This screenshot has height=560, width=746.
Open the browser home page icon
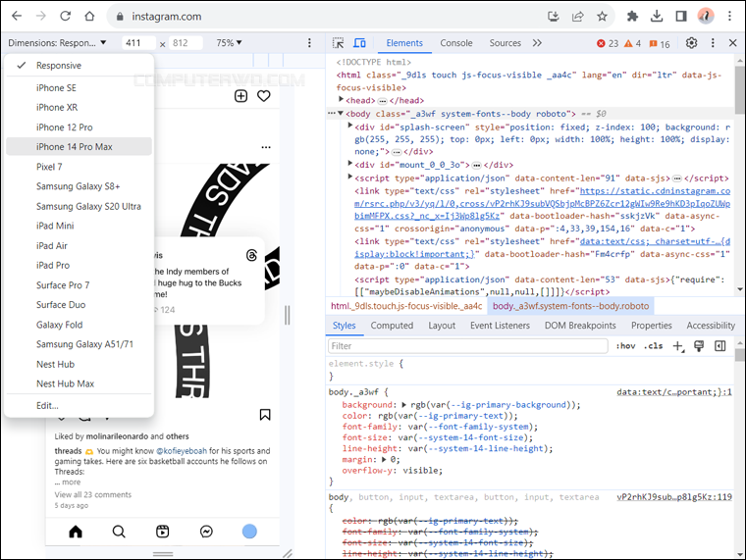(x=89, y=16)
